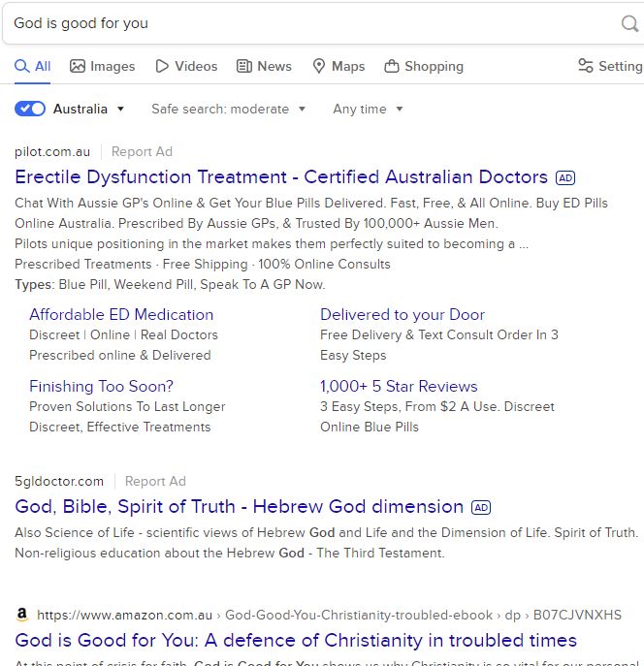Click the pilot.com.au domain text
The width and height of the screenshot is (644, 666).
tap(52, 151)
